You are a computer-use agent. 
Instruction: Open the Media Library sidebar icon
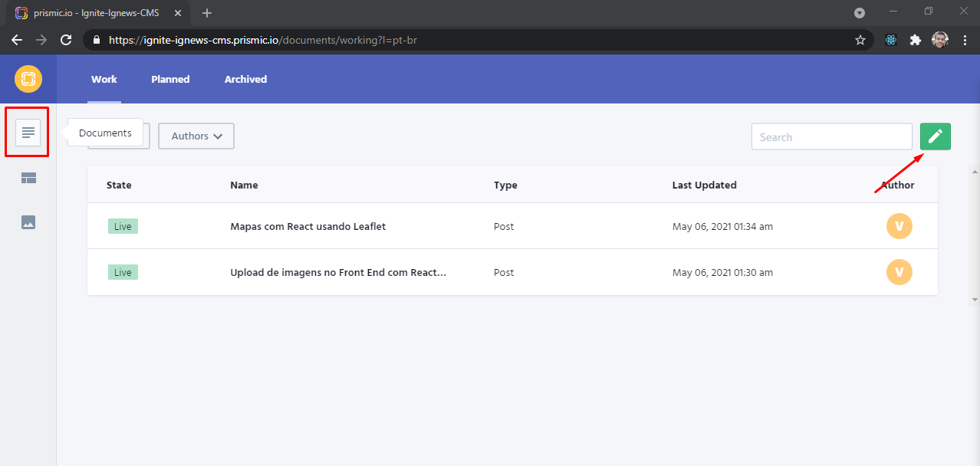[28, 222]
